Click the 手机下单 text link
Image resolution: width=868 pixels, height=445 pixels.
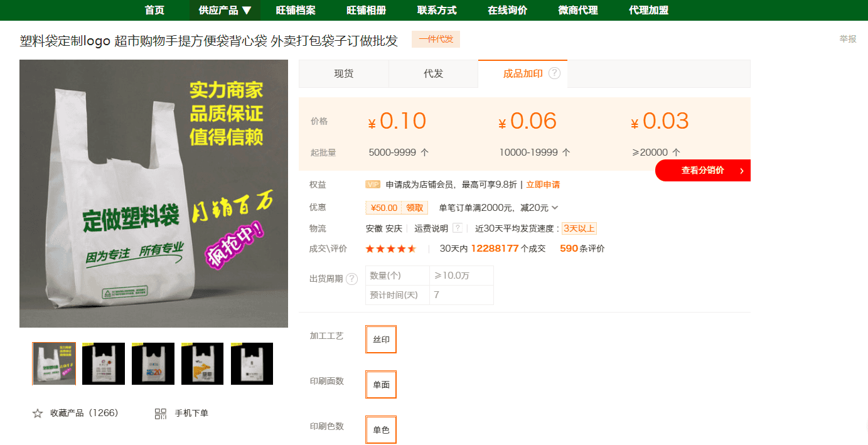point(191,413)
